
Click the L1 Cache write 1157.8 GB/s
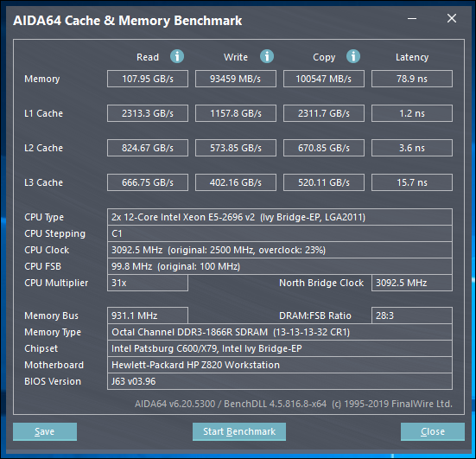(236, 113)
